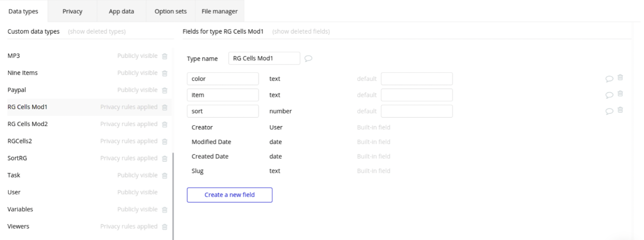Screen dimensions: 644x240
Task: Click trash icon next to Paypal type
Action: (165, 90)
